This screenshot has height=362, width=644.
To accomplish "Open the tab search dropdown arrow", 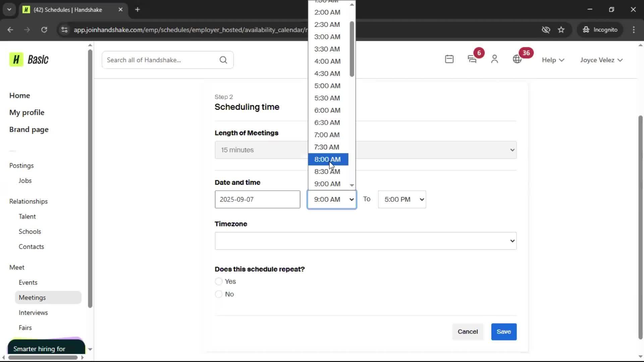I will (x=9, y=9).
